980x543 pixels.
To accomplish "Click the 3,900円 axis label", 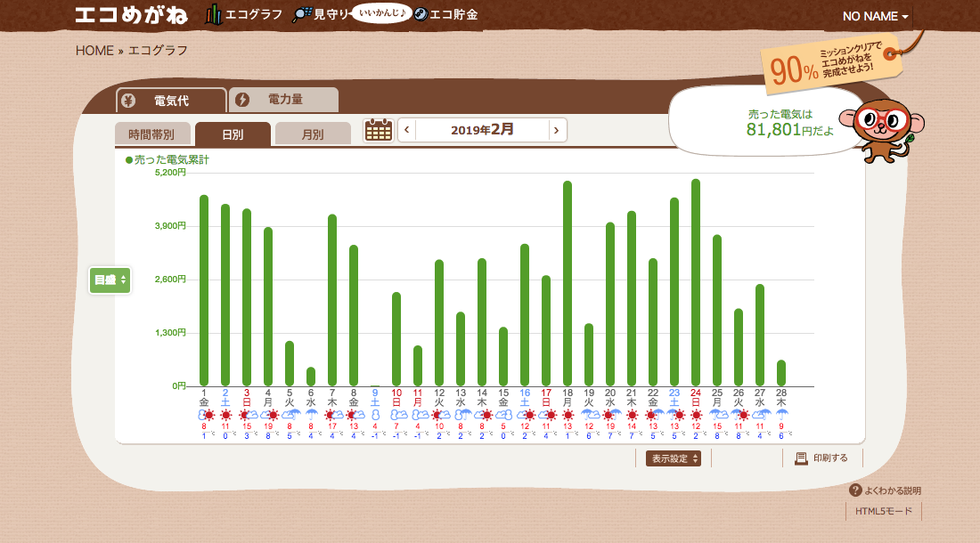I will pos(171,226).
